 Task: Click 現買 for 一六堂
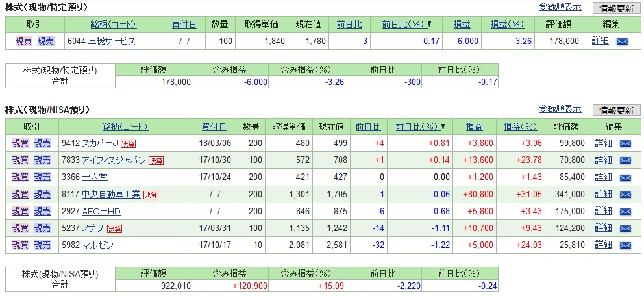21,177
